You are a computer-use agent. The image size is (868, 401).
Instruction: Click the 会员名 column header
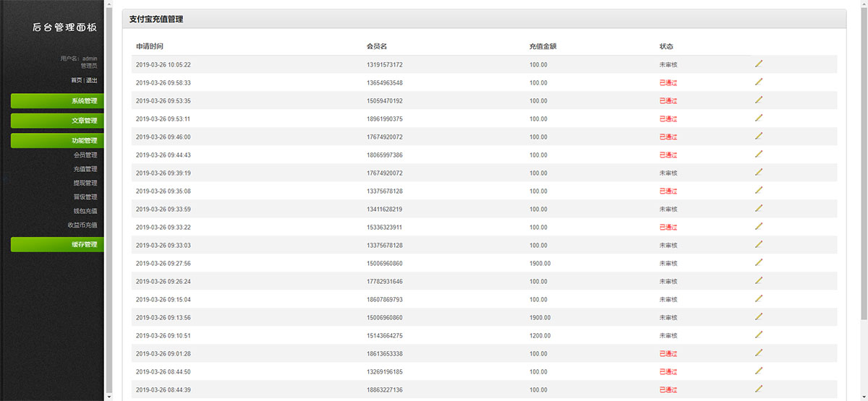click(x=377, y=46)
